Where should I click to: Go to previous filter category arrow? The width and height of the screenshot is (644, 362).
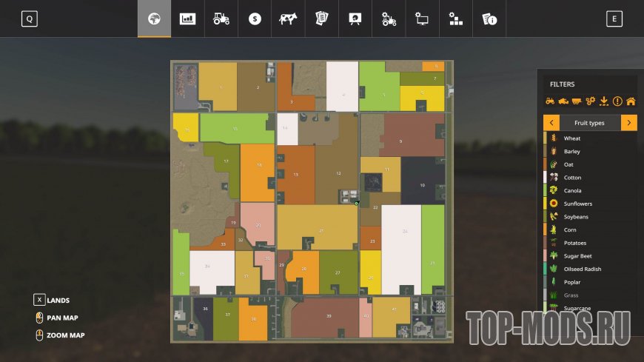coord(551,123)
